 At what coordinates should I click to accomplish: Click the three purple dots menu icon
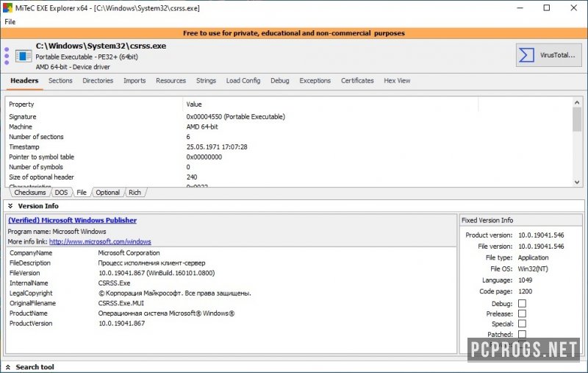click(7, 56)
